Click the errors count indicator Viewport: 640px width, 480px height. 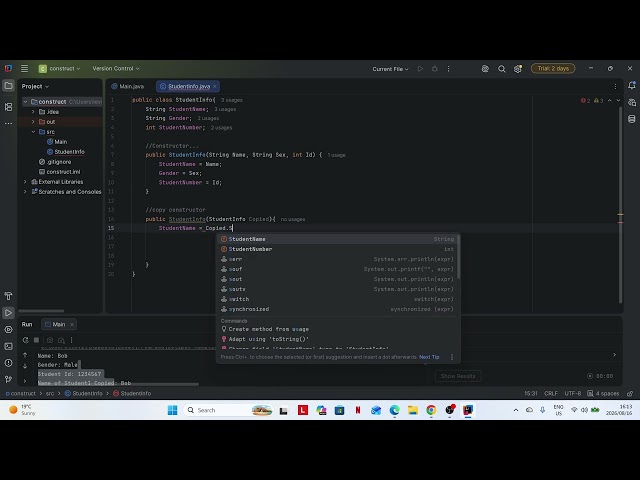point(585,100)
